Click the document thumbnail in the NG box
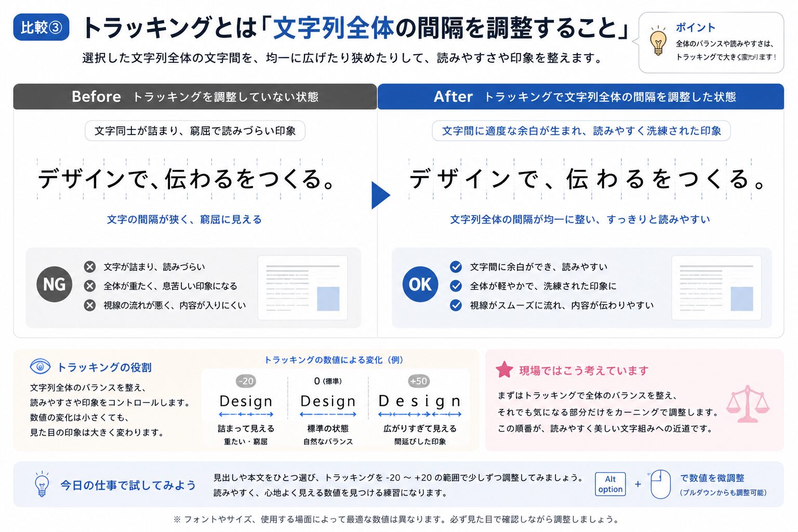 (x=302, y=287)
